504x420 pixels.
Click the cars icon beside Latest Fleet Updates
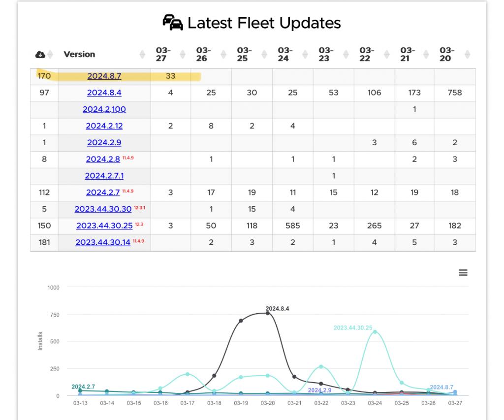(173, 23)
